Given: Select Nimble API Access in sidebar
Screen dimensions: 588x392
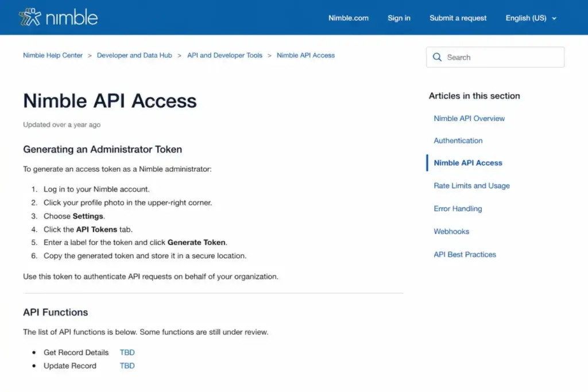Looking at the screenshot, I should pos(467,163).
